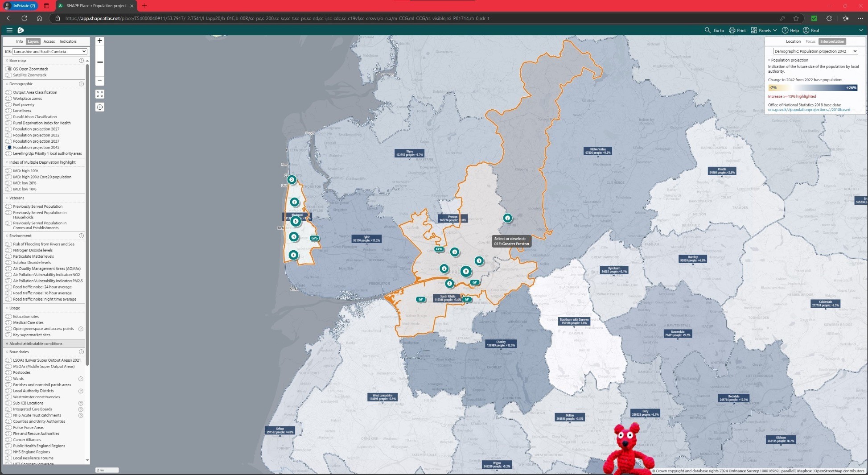Click the map cluster marker numbered 6
The image size is (868, 475).
pos(295,221)
